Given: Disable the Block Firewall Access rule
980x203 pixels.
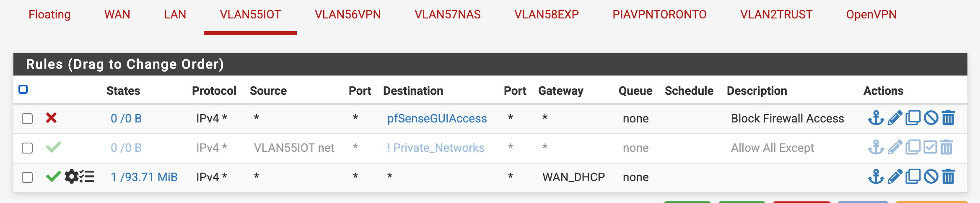Looking at the screenshot, I should [x=931, y=118].
